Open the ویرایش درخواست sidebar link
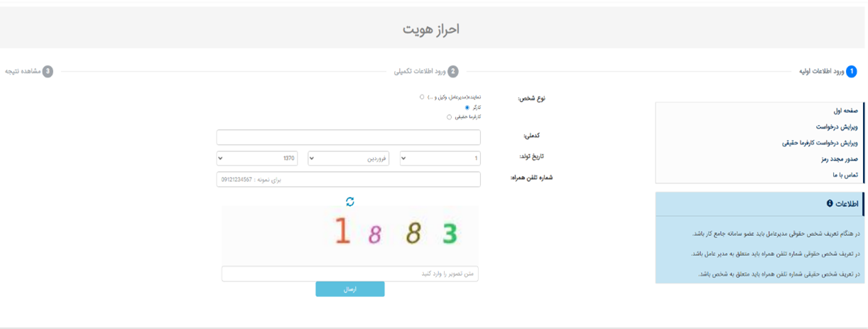Image resolution: width=868 pixels, height=329 pixels. (836, 126)
